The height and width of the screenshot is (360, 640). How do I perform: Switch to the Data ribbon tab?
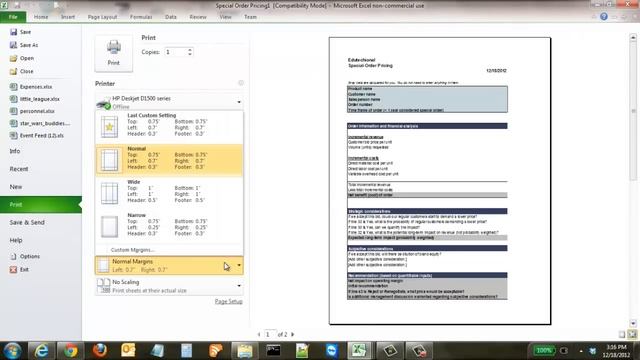click(x=171, y=17)
